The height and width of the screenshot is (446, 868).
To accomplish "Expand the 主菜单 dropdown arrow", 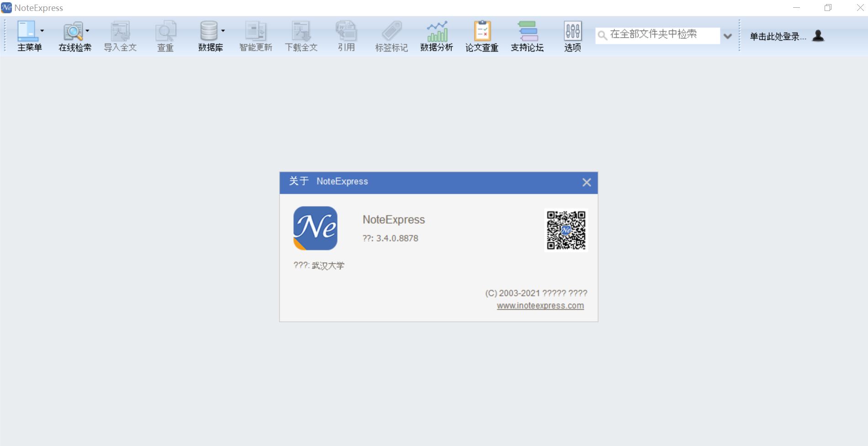I will point(42,31).
